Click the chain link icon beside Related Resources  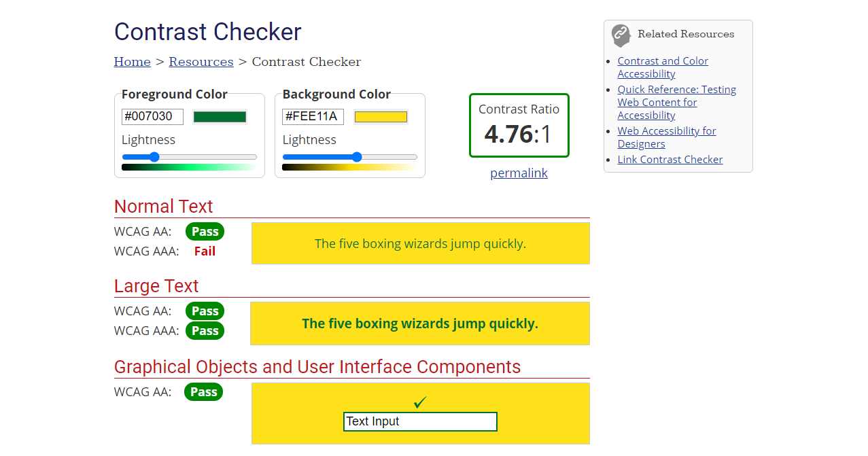click(620, 35)
